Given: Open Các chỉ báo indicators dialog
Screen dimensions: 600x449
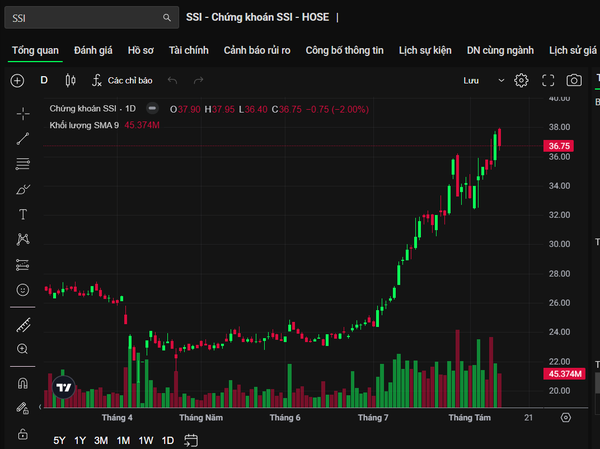Looking at the screenshot, I should click(x=122, y=81).
